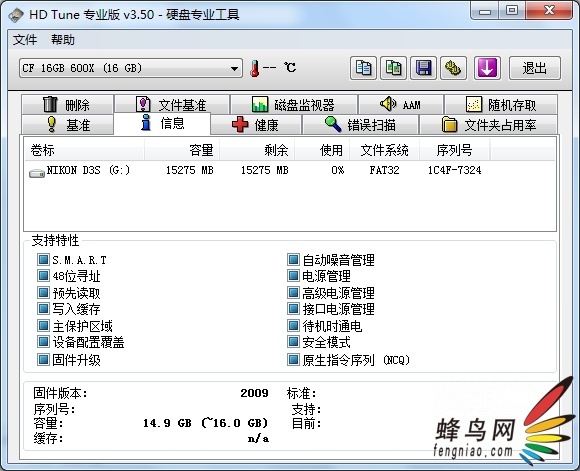580x471 pixels.
Task: Toggle the 高级电源管理 checkbox
Action: click(x=293, y=293)
